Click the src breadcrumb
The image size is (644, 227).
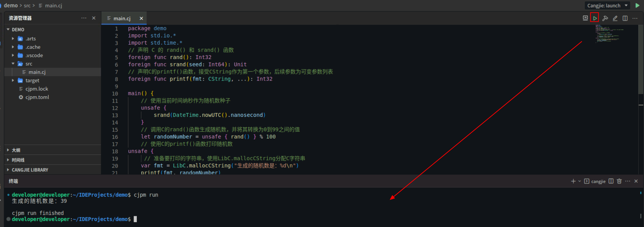click(27, 6)
